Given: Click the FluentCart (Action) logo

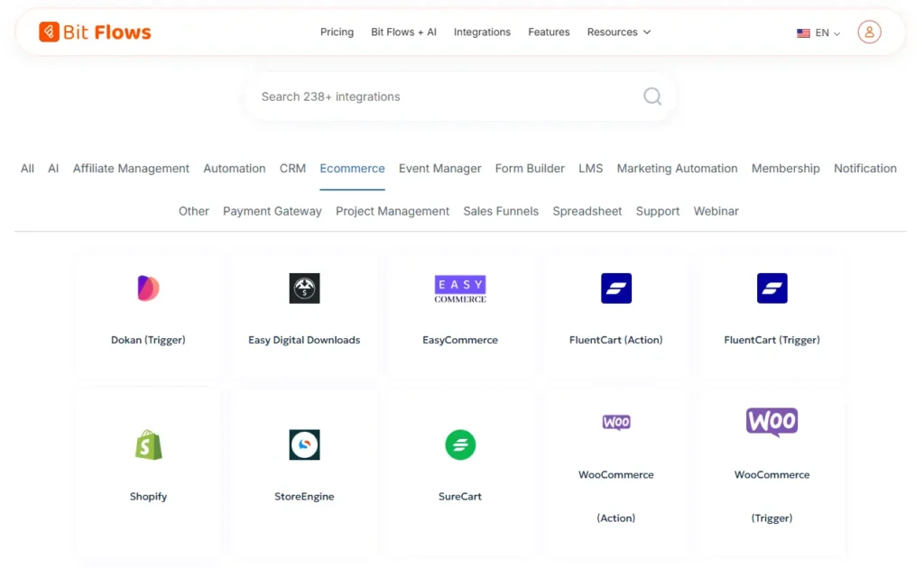Looking at the screenshot, I should click(x=616, y=289).
